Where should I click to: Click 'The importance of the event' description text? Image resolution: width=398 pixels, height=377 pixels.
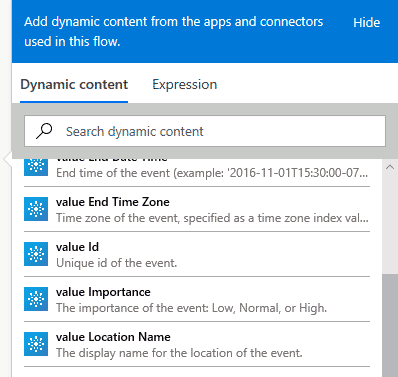pyautogui.click(x=191, y=308)
